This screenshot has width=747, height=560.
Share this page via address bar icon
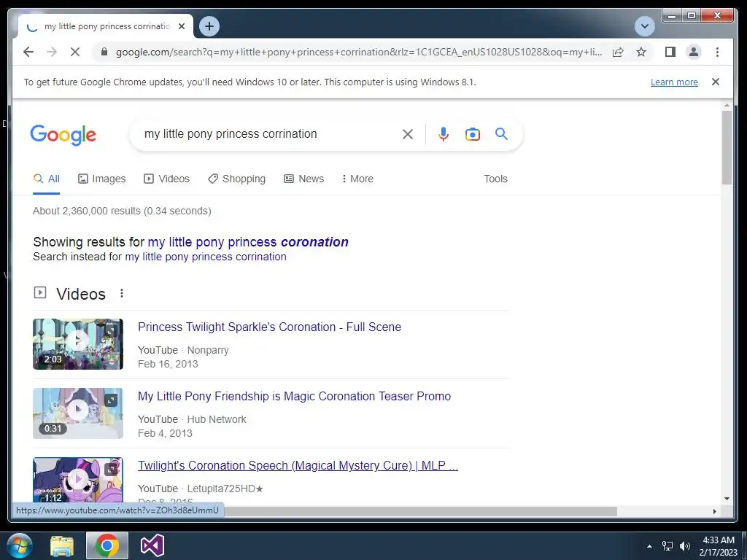click(x=618, y=52)
